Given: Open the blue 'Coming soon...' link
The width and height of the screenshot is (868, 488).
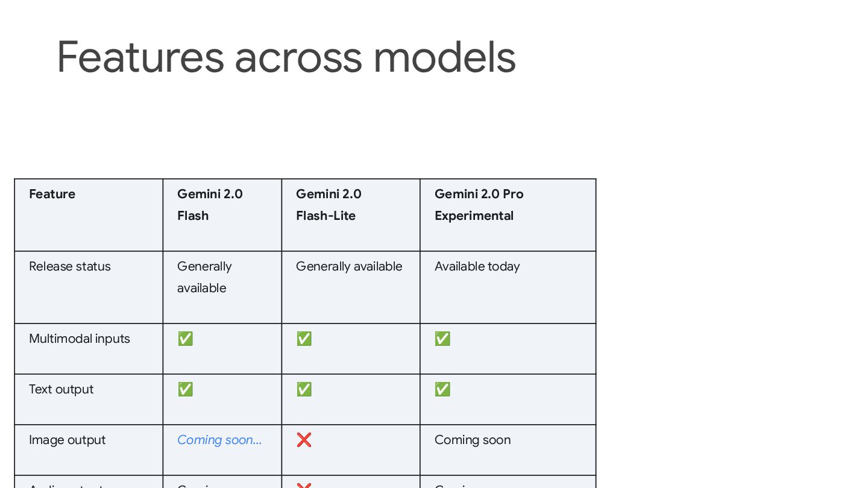Looking at the screenshot, I should (x=219, y=440).
